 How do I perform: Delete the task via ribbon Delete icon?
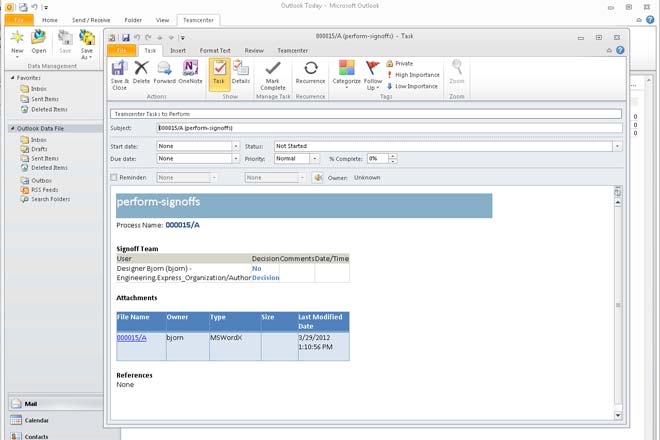coord(141,72)
